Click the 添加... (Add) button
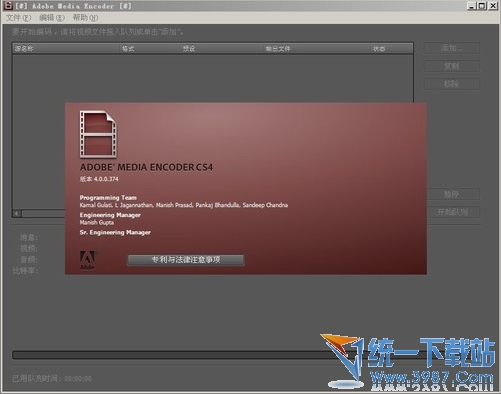The width and height of the screenshot is (501, 394). (x=452, y=48)
